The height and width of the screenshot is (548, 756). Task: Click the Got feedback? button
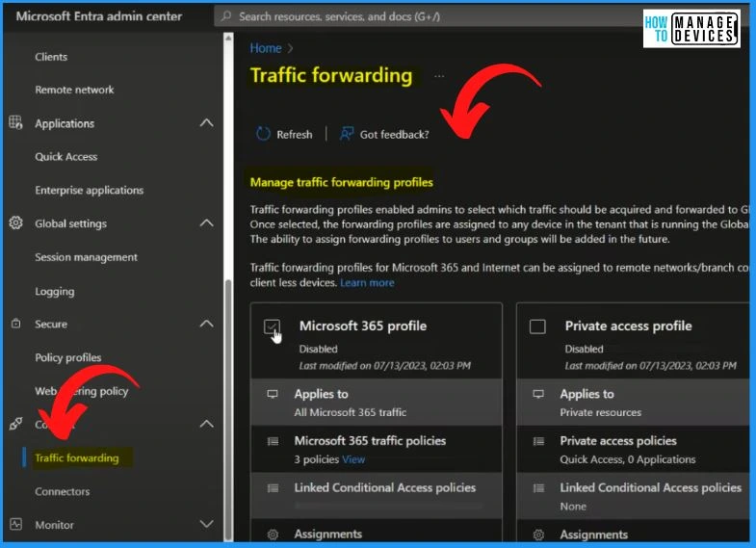tap(384, 134)
